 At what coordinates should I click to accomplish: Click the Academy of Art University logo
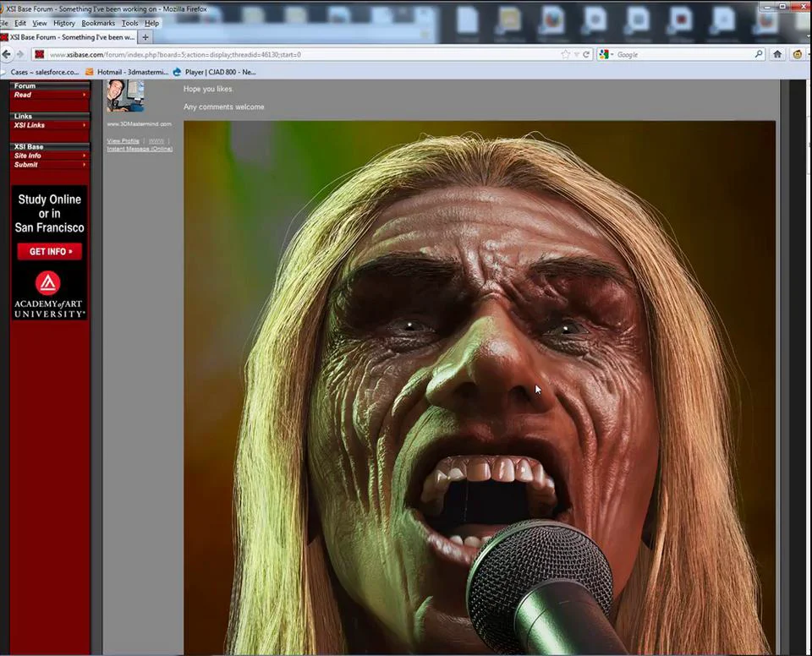click(49, 293)
